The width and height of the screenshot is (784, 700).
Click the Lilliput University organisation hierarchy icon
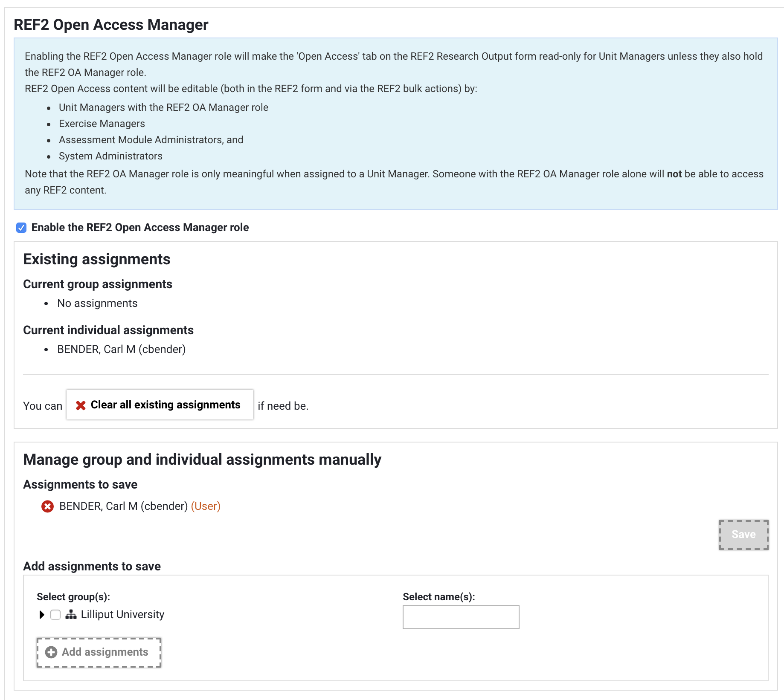click(x=71, y=615)
